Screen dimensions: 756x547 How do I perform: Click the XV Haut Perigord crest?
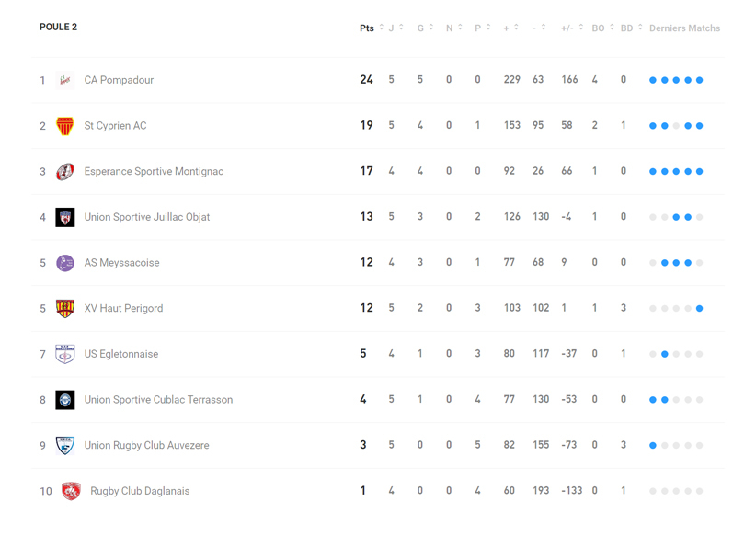[x=64, y=309]
